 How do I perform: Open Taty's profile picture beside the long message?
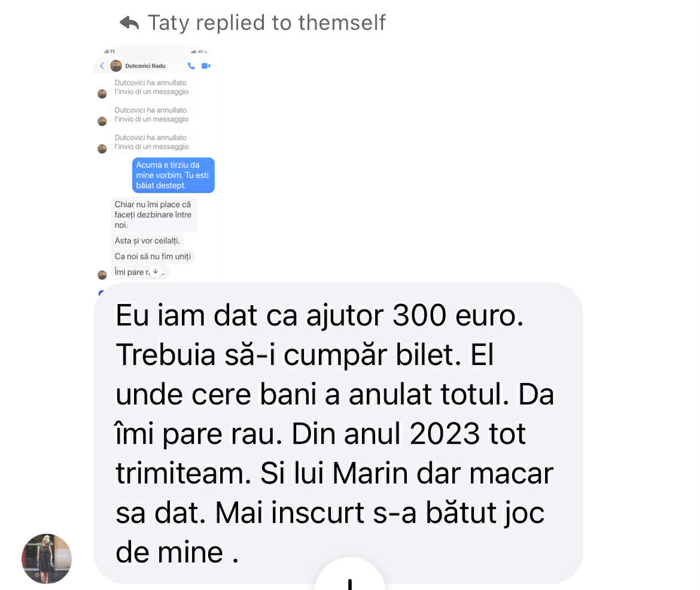(47, 558)
